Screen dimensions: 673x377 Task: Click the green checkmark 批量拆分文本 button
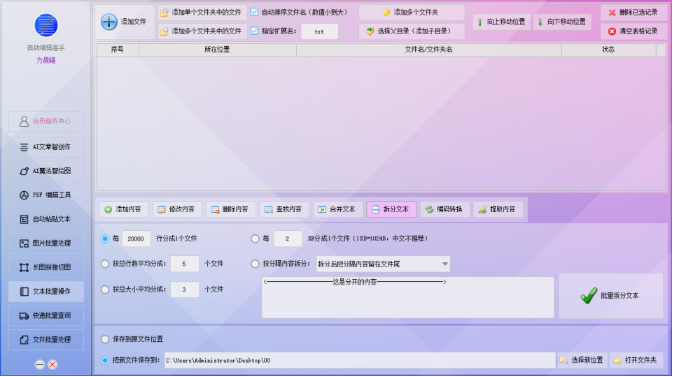tap(610, 296)
